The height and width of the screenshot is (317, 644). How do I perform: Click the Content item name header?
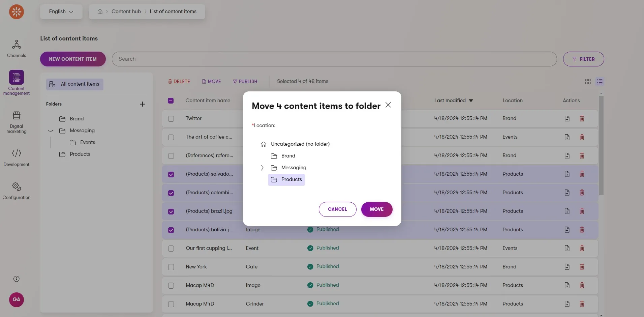[x=208, y=100]
